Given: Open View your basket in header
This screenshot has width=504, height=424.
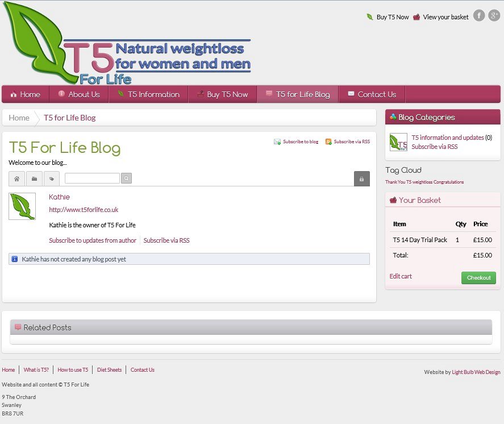Looking at the screenshot, I should [x=445, y=17].
